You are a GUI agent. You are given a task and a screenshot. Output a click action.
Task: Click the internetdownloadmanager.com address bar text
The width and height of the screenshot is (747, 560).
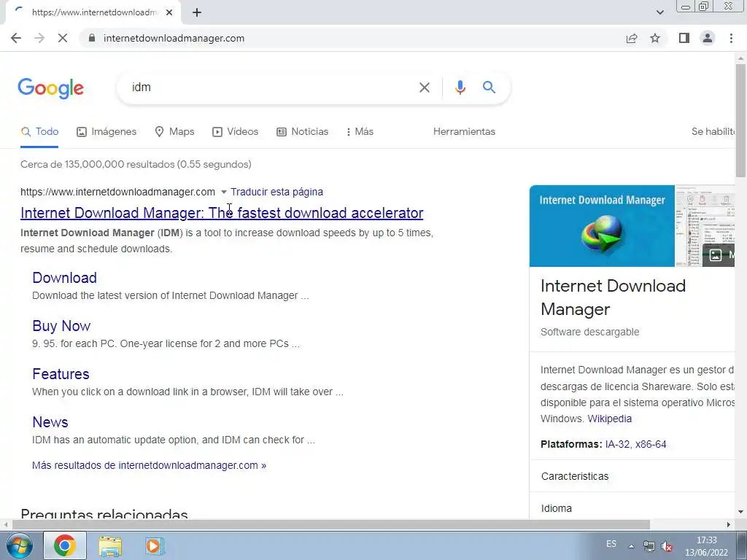coord(174,38)
